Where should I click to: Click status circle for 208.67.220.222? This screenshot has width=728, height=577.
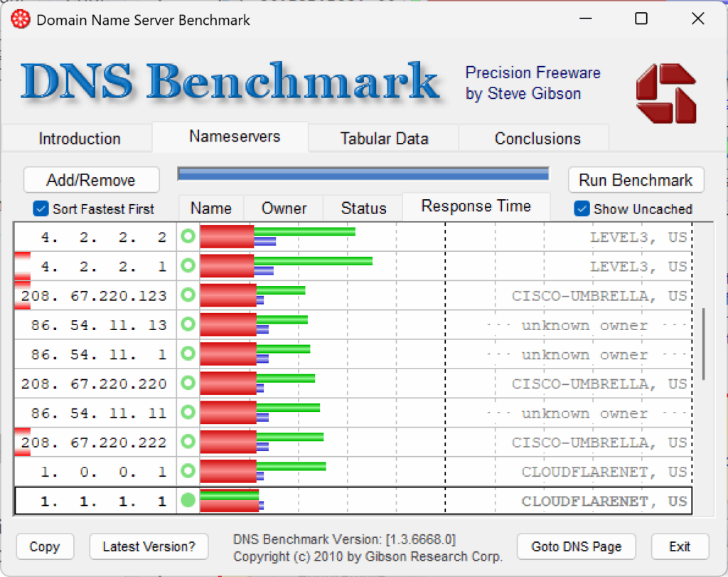188,441
